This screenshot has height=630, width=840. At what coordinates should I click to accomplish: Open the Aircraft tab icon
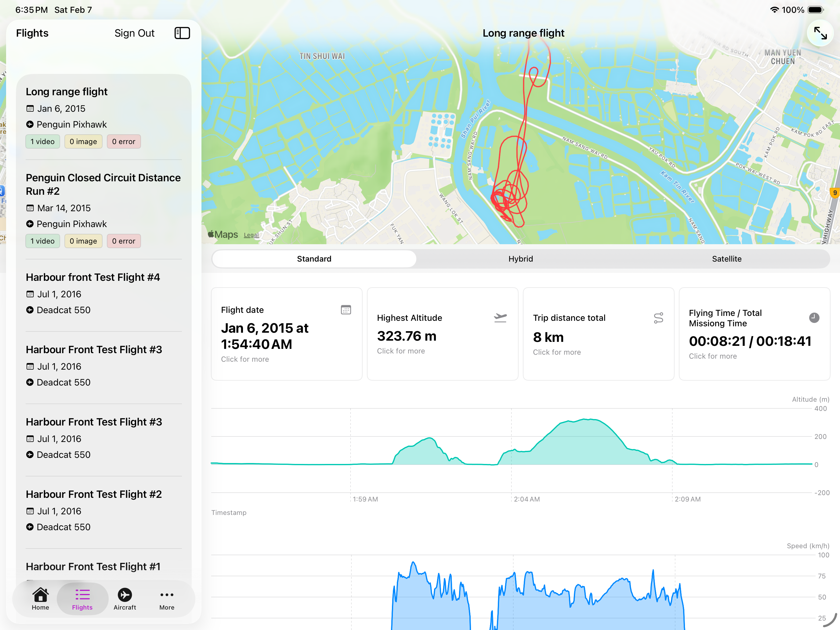coord(125,599)
